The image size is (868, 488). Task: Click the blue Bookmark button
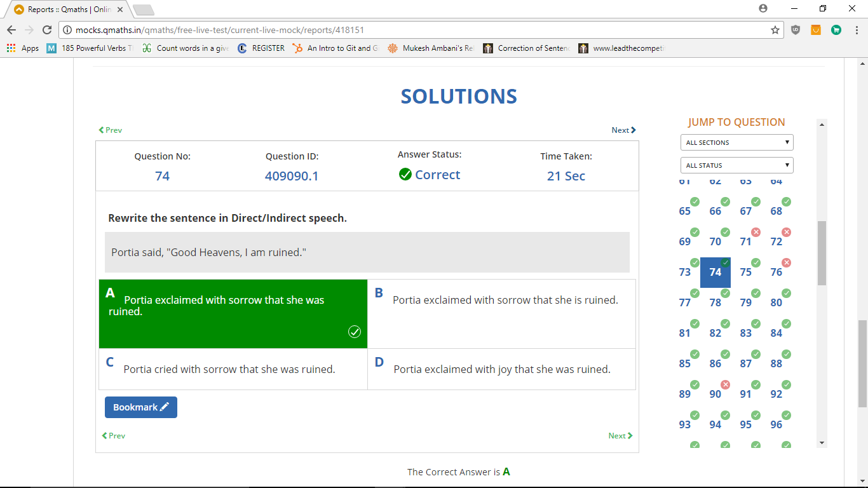pyautogui.click(x=140, y=407)
